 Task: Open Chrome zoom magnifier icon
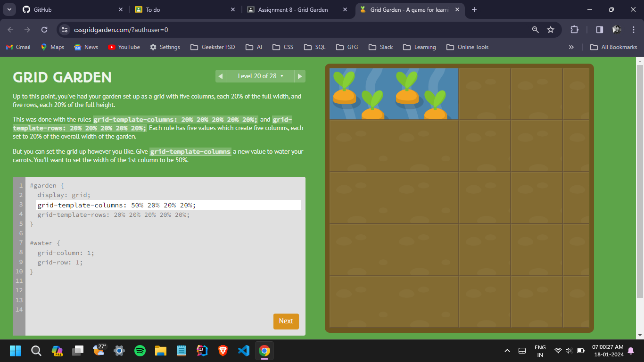[x=535, y=30]
